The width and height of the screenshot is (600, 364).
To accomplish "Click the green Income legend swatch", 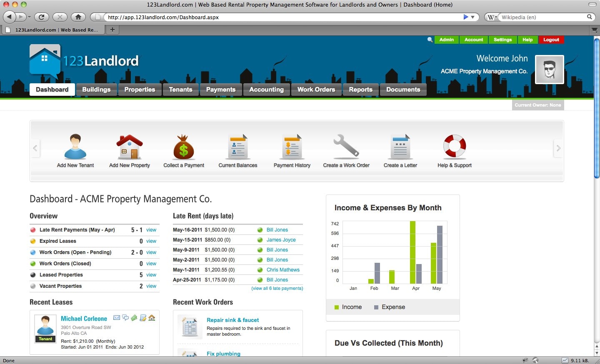I will (337, 307).
